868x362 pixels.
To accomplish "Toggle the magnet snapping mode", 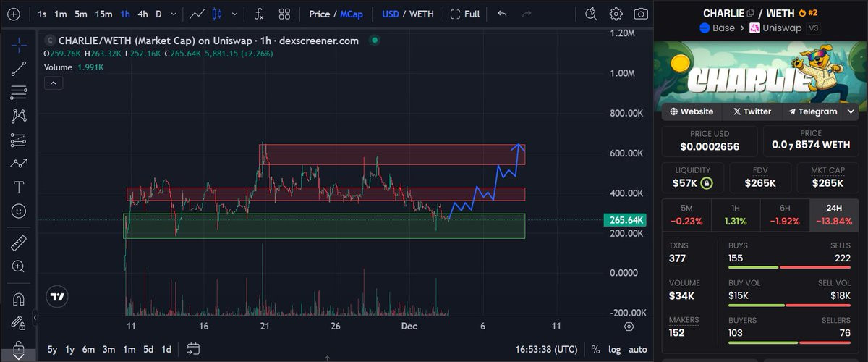I will point(19,298).
